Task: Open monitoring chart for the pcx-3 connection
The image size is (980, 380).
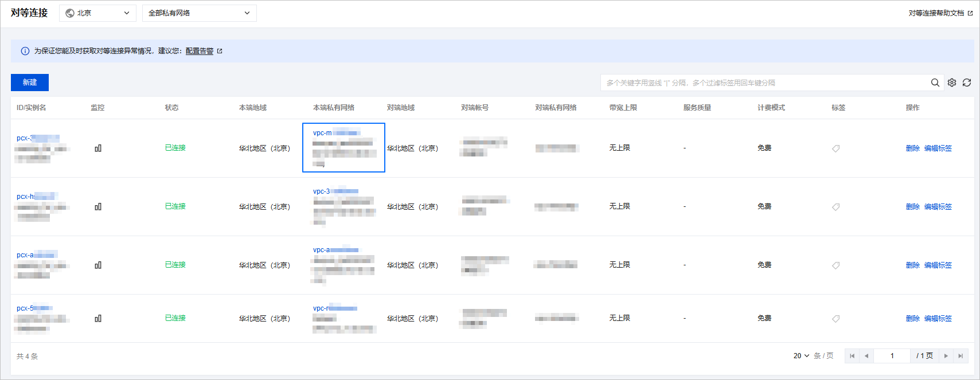Action: [x=98, y=148]
